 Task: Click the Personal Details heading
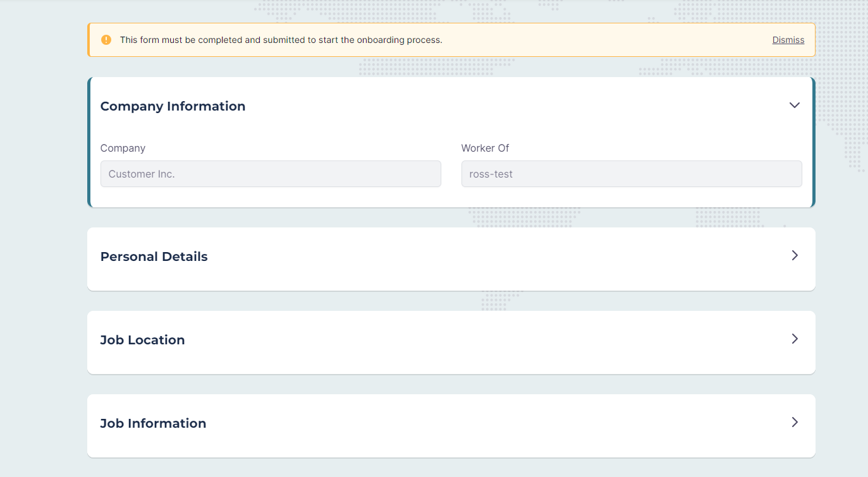[x=154, y=257]
